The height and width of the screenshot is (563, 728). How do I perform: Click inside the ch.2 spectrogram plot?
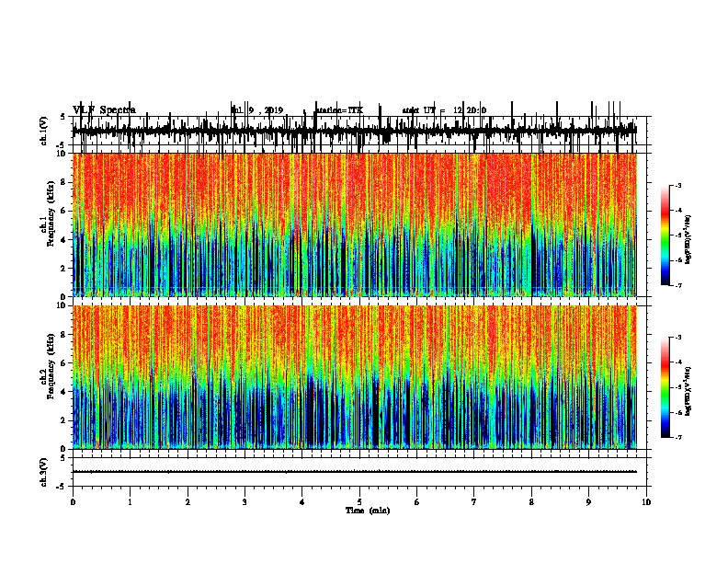tap(355, 377)
